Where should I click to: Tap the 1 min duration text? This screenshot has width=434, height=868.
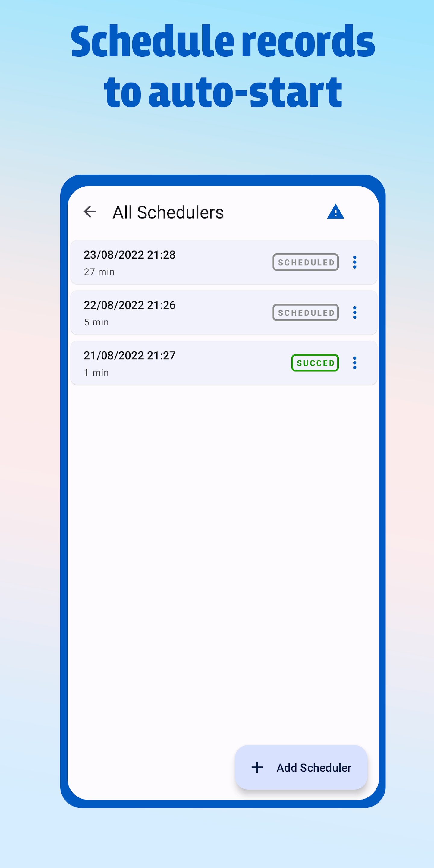pos(96,373)
